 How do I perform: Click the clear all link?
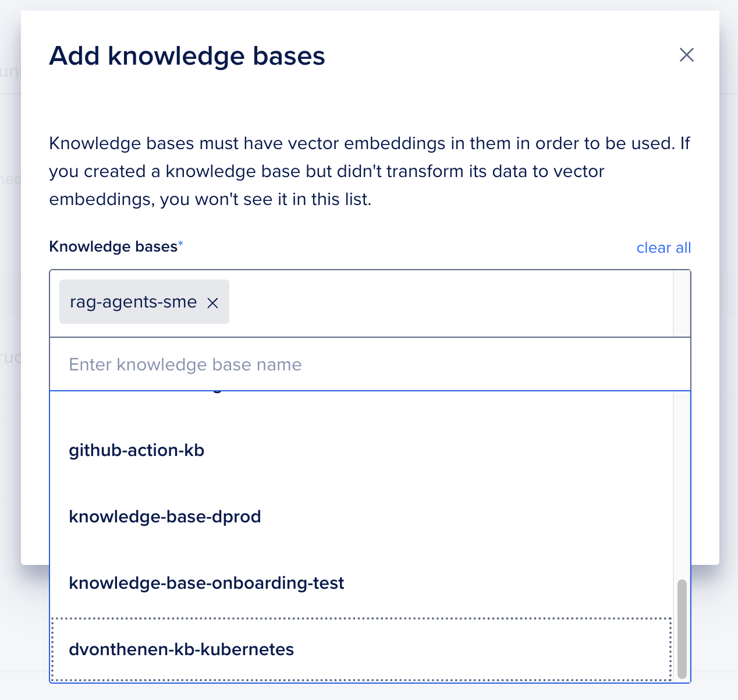[664, 248]
